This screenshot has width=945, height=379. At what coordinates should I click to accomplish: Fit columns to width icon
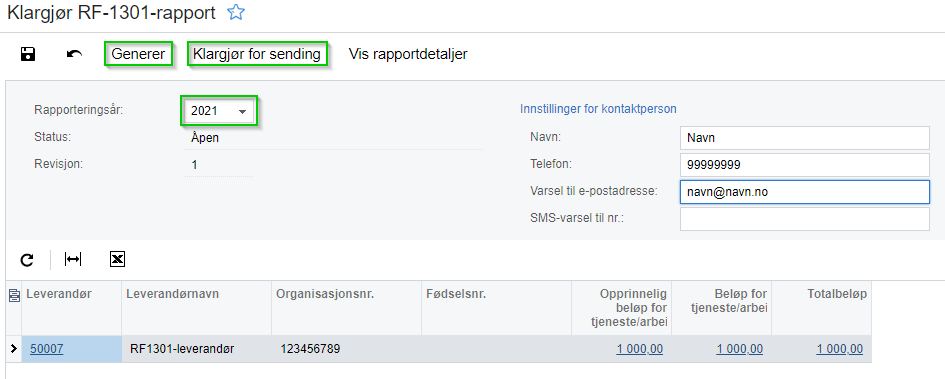pyautogui.click(x=73, y=259)
